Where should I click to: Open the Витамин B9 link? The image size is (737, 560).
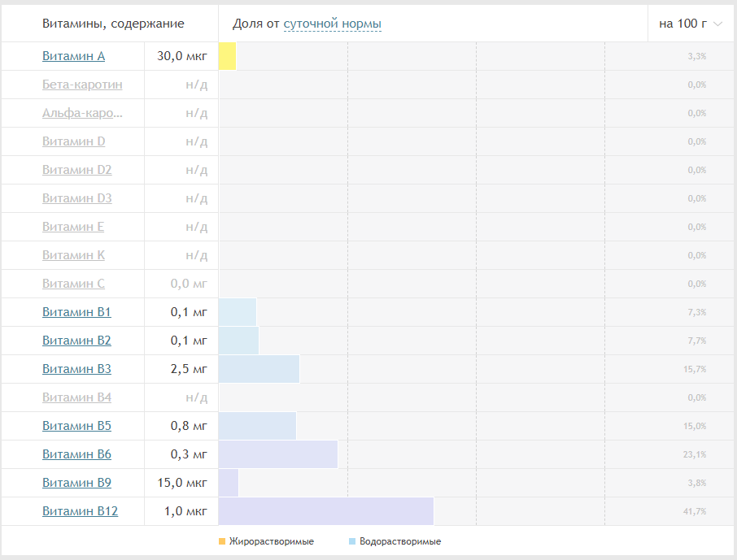point(76,483)
